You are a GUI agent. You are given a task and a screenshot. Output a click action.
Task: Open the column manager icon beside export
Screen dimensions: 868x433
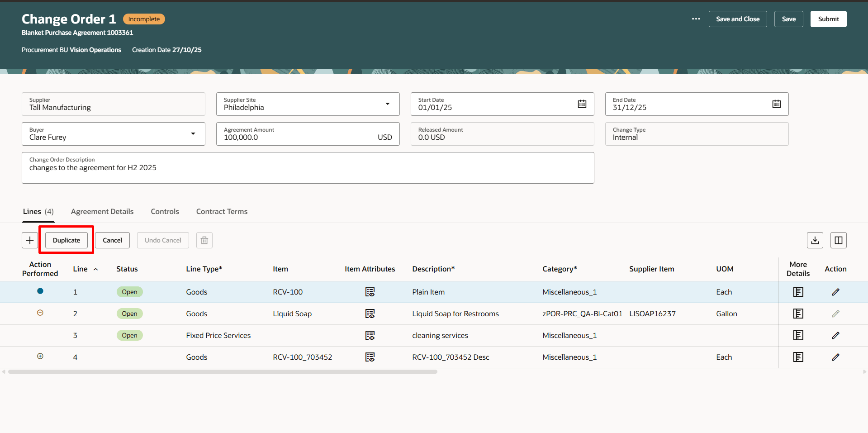pos(838,240)
